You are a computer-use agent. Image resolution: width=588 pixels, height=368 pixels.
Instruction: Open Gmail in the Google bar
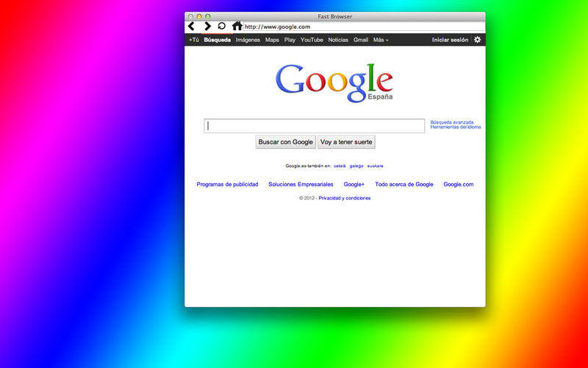coord(360,40)
